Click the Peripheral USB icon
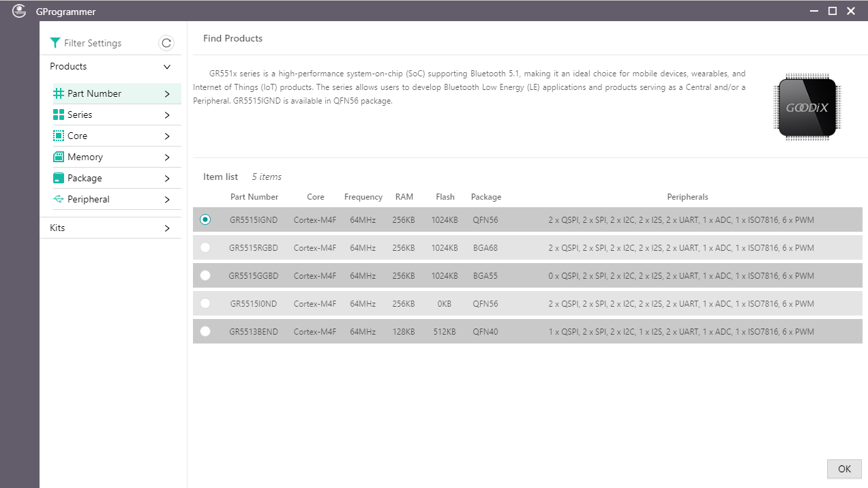The height and width of the screenshot is (488, 868). [59, 200]
